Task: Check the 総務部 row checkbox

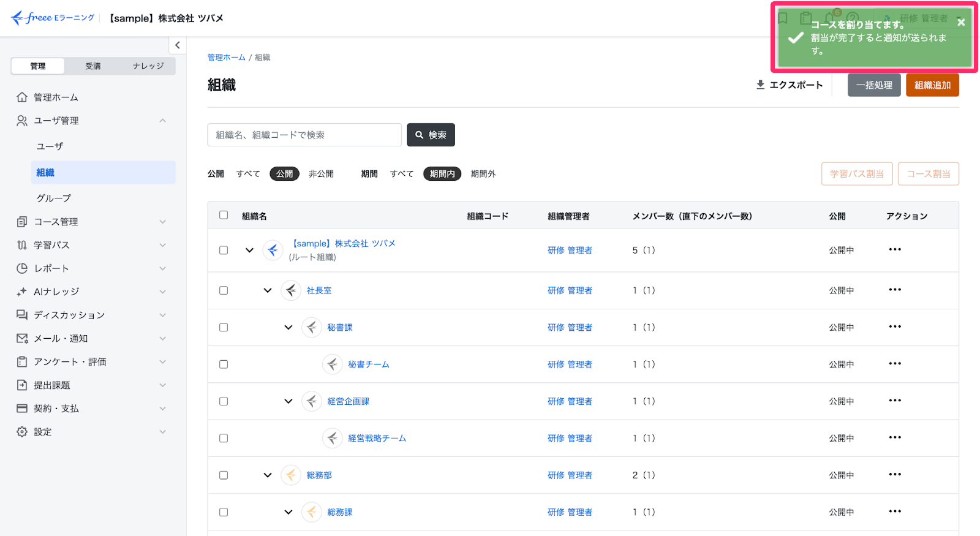Action: coord(224,475)
